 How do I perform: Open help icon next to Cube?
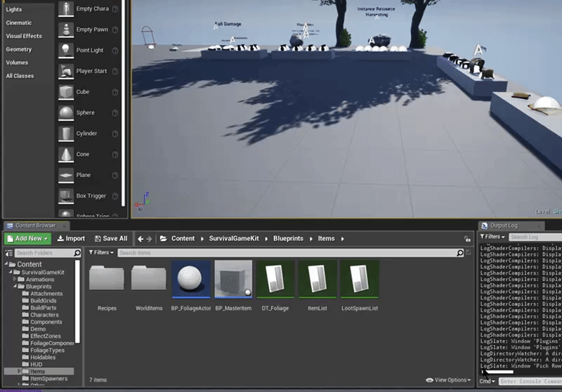click(x=115, y=93)
